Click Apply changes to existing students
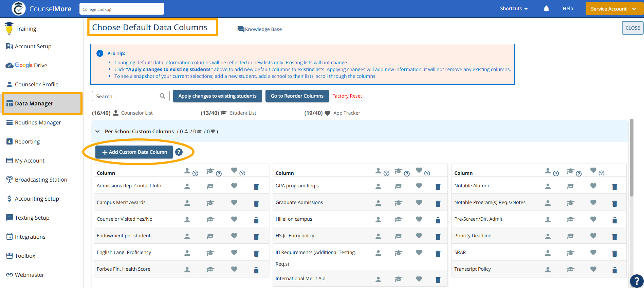Screen dimensions: 644x288 click(217, 96)
